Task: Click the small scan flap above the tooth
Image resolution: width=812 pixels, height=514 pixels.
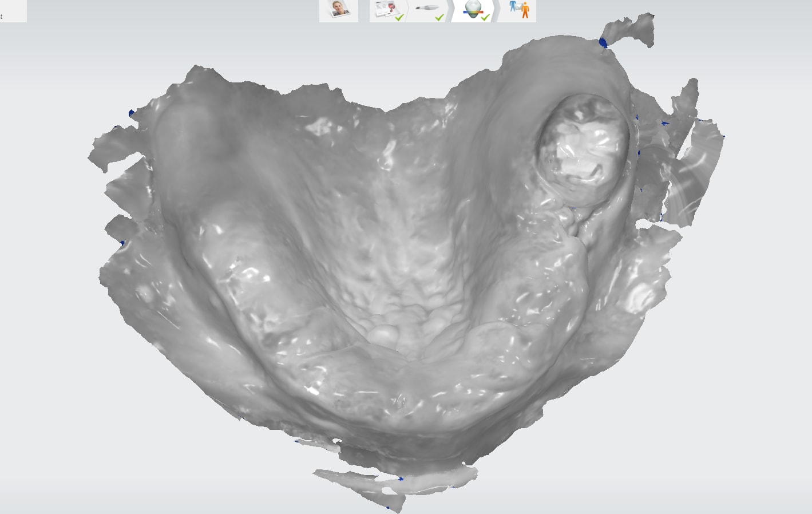Action: 629,30
